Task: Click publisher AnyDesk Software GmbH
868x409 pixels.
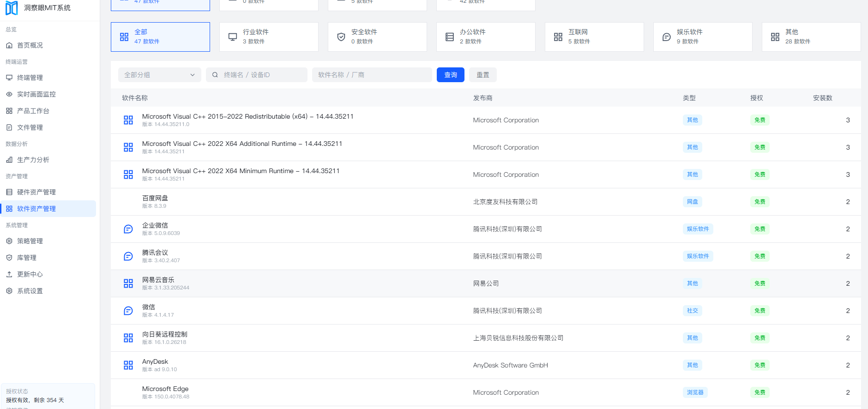Action: click(511, 365)
